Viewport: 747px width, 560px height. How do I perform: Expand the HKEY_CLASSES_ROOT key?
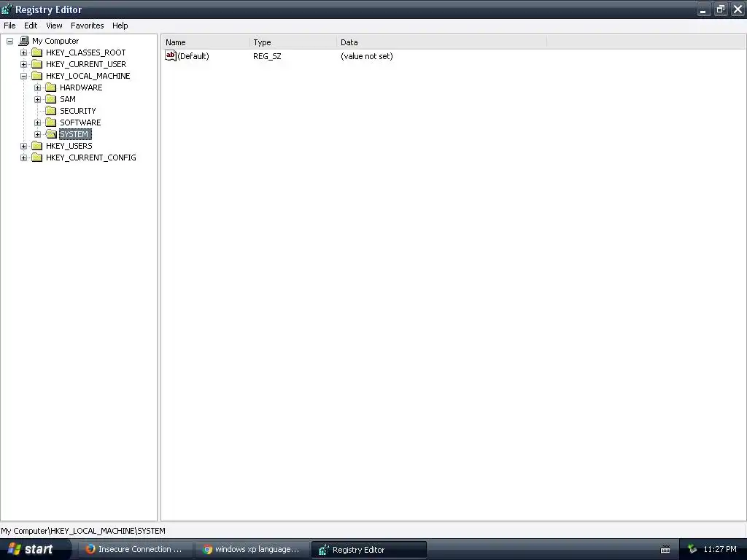[23, 52]
